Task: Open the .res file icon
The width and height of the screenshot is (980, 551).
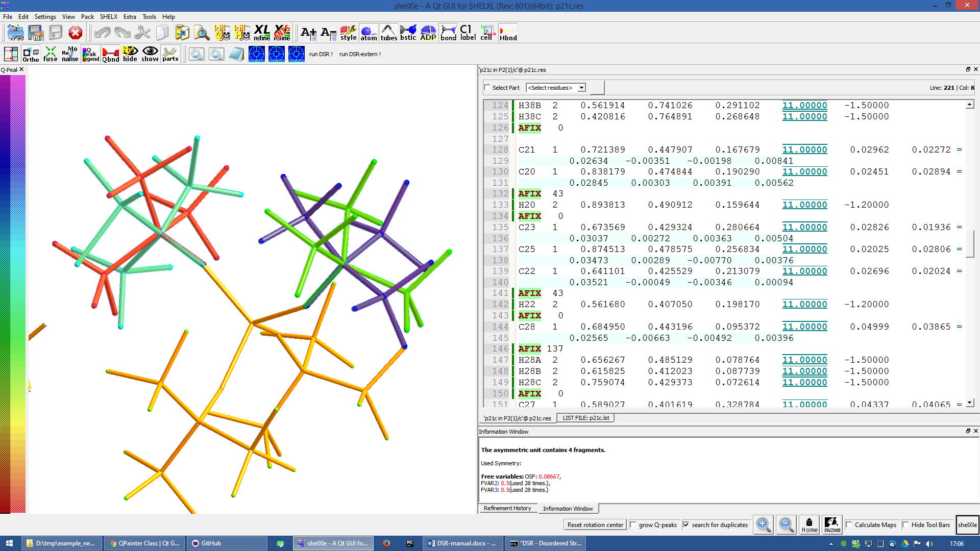Action: click(x=16, y=33)
